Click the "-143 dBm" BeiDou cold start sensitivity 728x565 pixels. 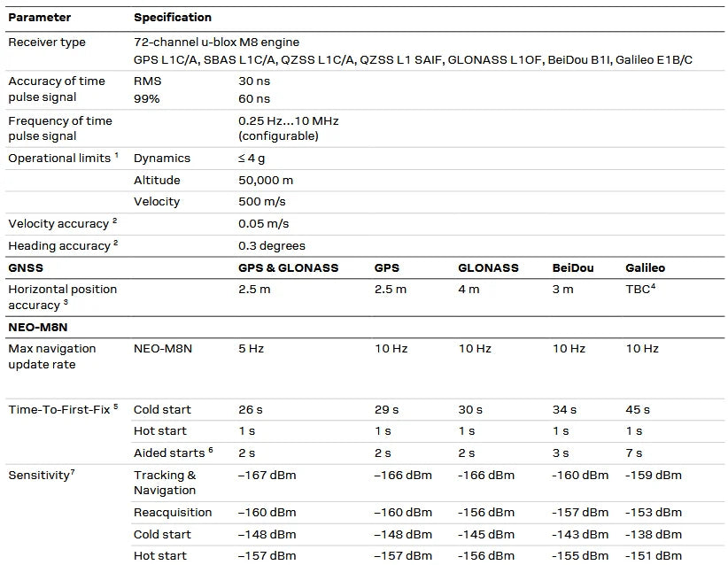point(580,535)
